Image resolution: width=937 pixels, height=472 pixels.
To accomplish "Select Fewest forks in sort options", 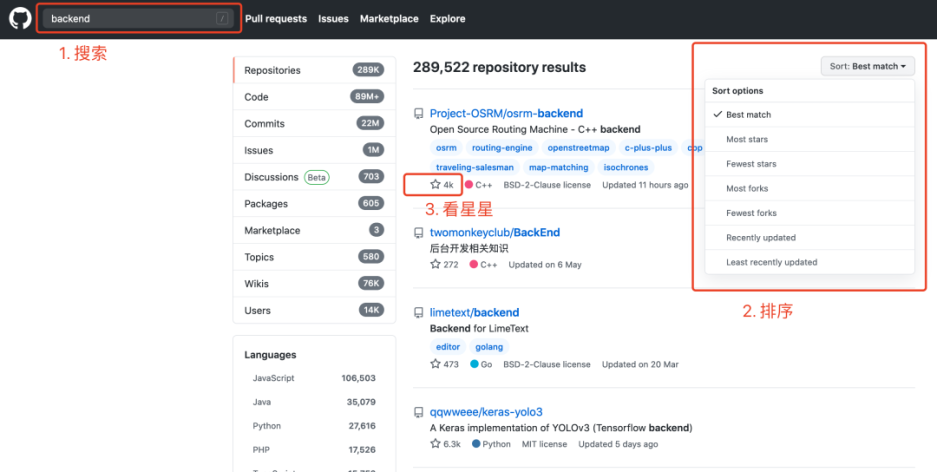I will (x=810, y=213).
